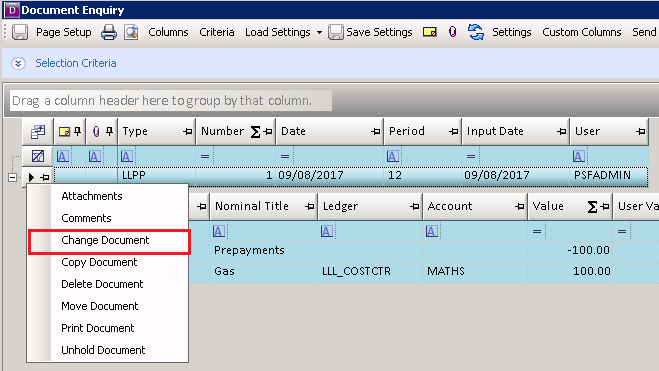
Task: Open Number filter equals operator
Action: point(205,156)
